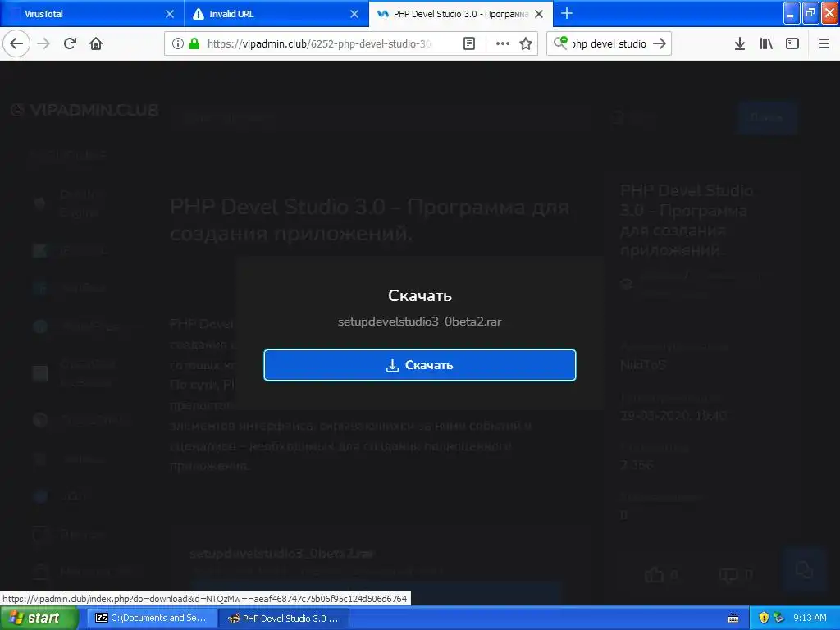The height and width of the screenshot is (630, 840).
Task: Open the page actions three-dots menu
Action: (x=503, y=43)
